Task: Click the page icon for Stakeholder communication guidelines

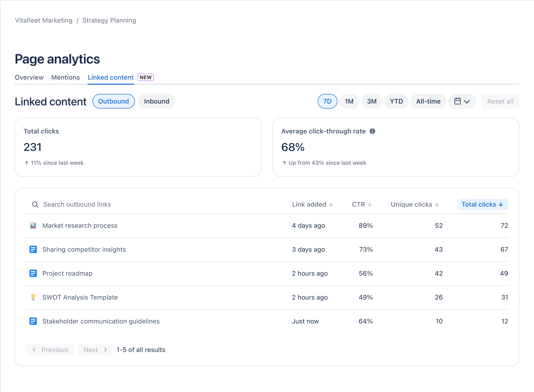Action: coord(33,321)
